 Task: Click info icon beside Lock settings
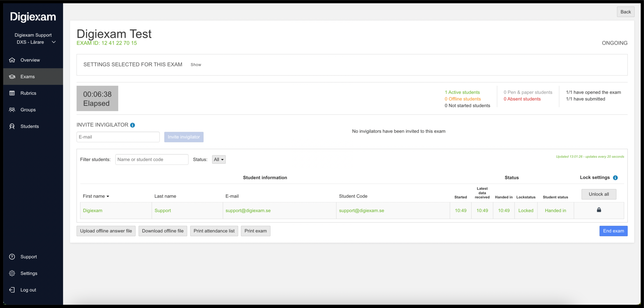pos(615,177)
